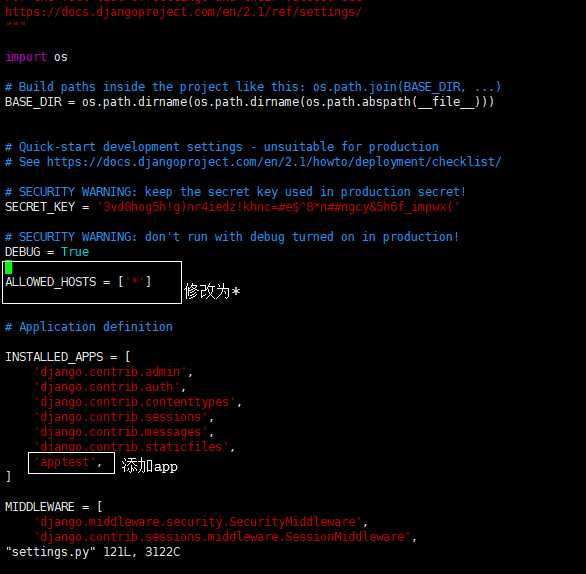
Task: Click the SessionMiddleware entry
Action: pyautogui.click(x=225, y=537)
